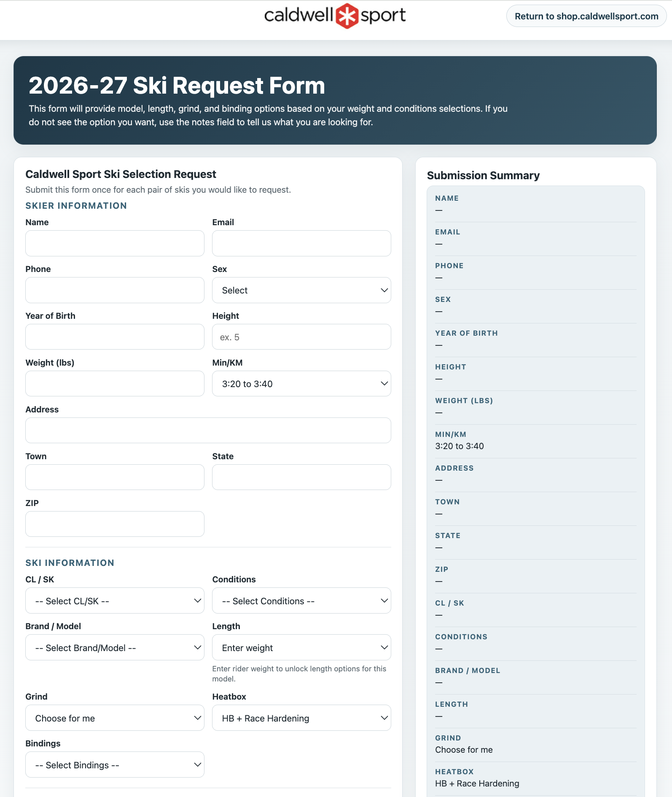
Task: Expand the Length dropdown
Action: tap(301, 648)
